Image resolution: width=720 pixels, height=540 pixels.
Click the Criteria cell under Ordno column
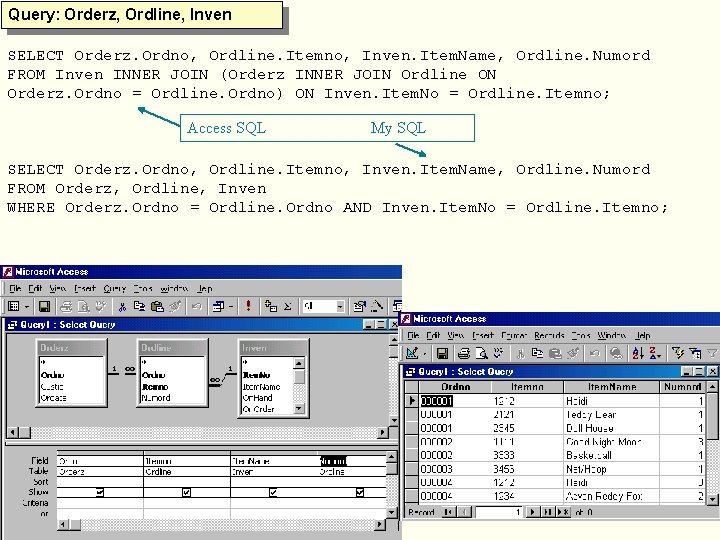(x=100, y=503)
